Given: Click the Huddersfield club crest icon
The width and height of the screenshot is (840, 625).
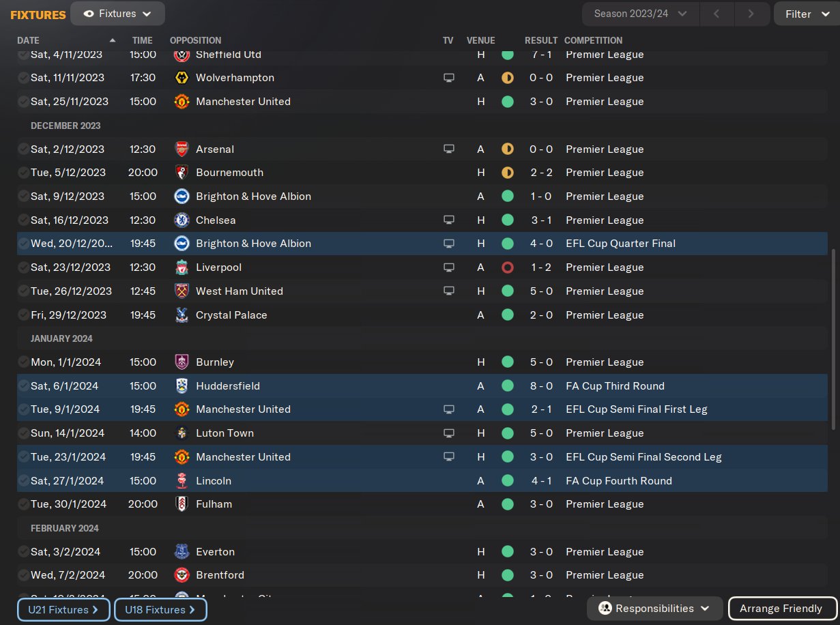Looking at the screenshot, I should 182,386.
